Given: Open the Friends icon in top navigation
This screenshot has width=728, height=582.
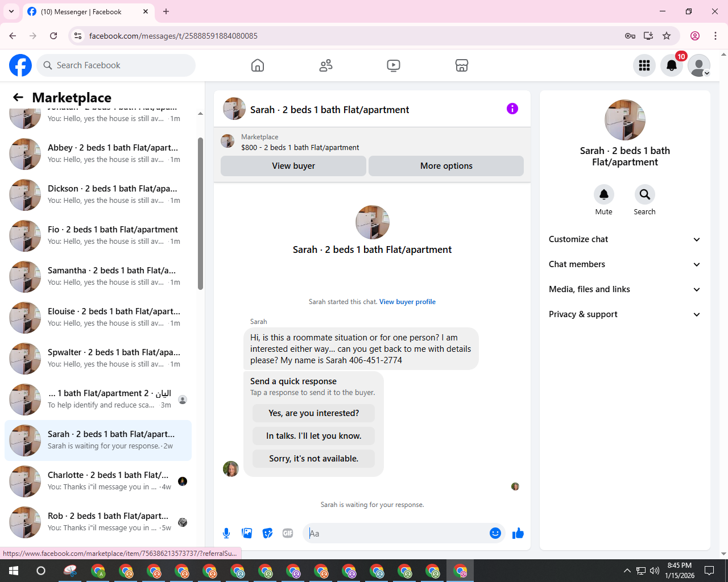Looking at the screenshot, I should tap(326, 65).
